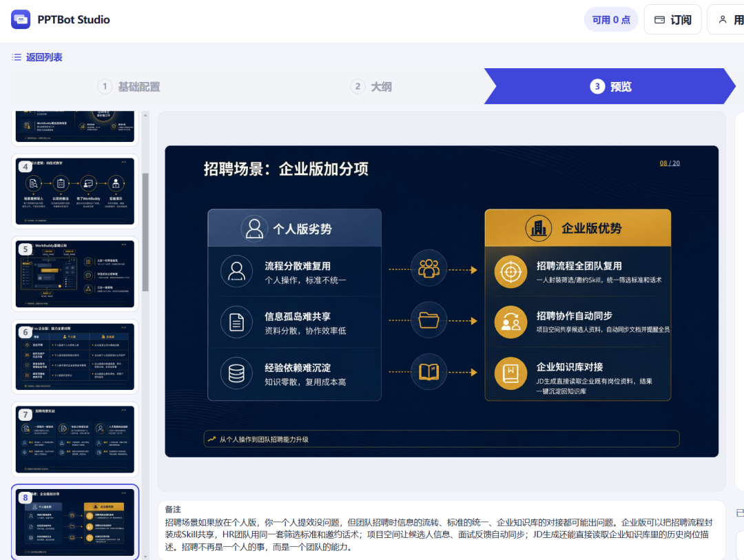The width and height of the screenshot is (744, 560).
Task: Click the user icon beside 流程分散难复用
Action: [236, 271]
